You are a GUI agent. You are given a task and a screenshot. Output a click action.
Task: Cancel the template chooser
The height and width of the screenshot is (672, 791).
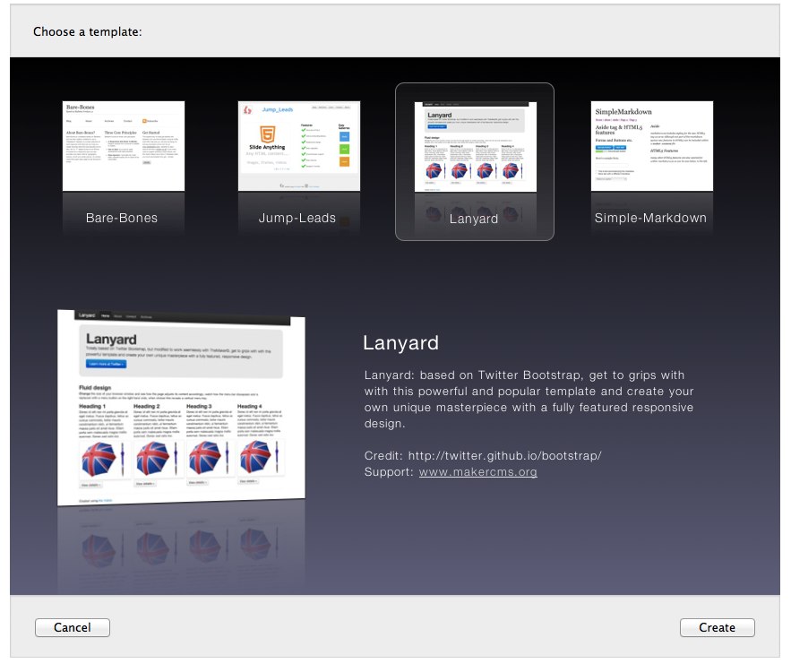click(73, 627)
